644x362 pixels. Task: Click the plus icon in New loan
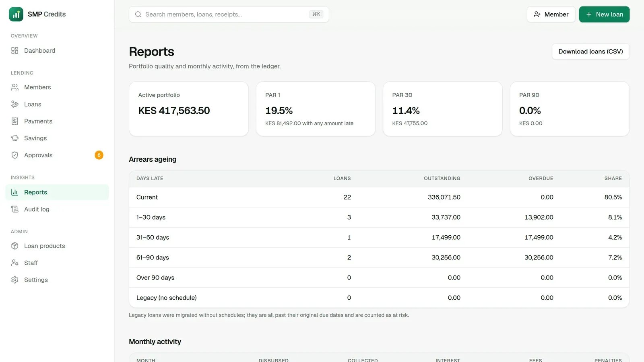(x=589, y=14)
